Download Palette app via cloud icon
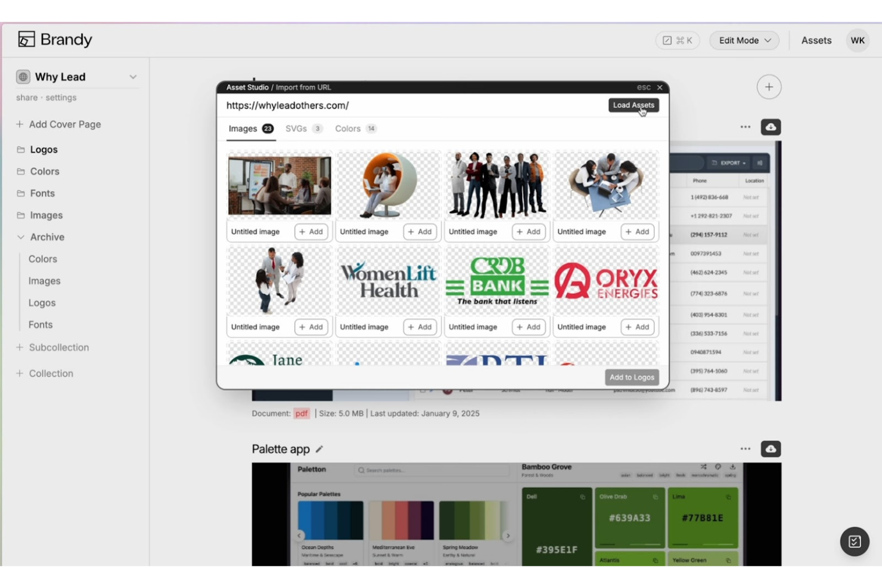This screenshot has width=882, height=588. click(x=771, y=449)
